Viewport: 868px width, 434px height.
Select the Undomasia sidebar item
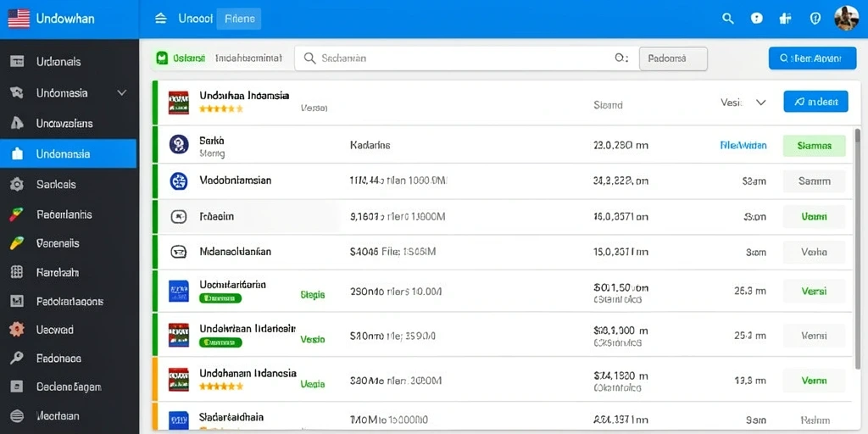point(68,93)
